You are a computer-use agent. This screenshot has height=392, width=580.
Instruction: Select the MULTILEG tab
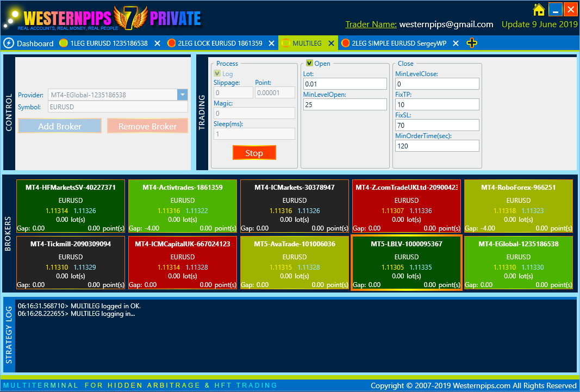307,43
